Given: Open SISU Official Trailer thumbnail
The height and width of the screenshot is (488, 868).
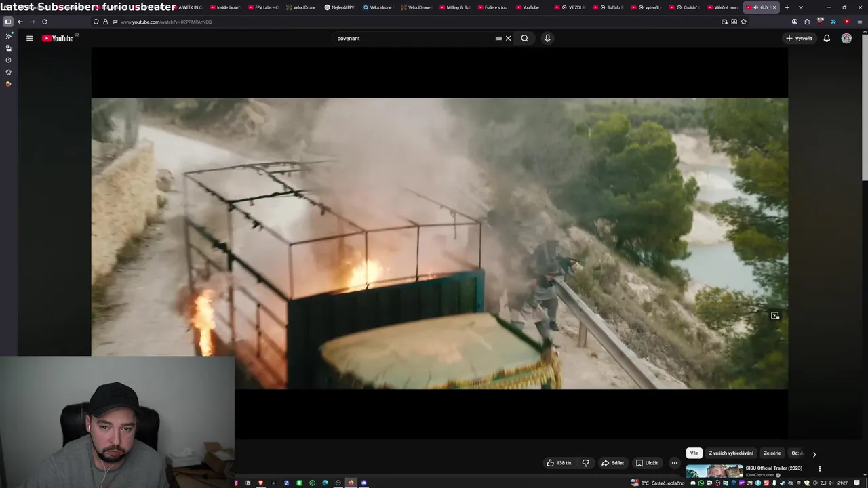Looking at the screenshot, I should pos(714,471).
